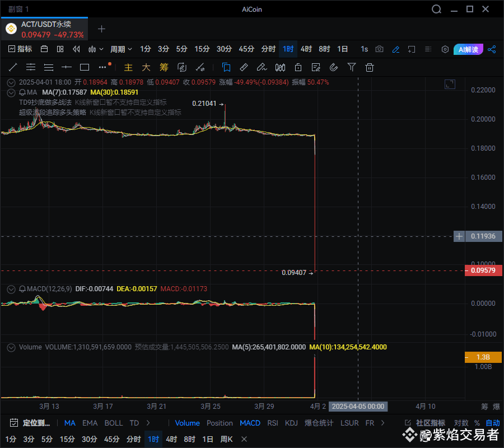Open the chip distribution tool 筹
The image size is (504, 448).
(x=164, y=67)
